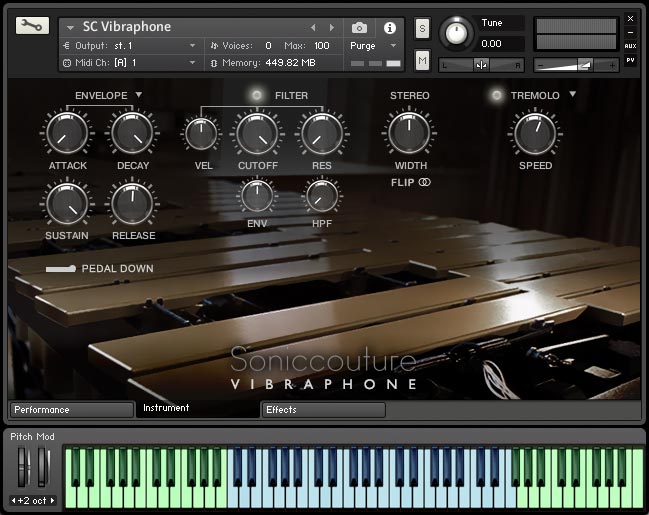The width and height of the screenshot is (649, 515).
Task: Click the pan center icon
Action: pyautogui.click(x=481, y=65)
